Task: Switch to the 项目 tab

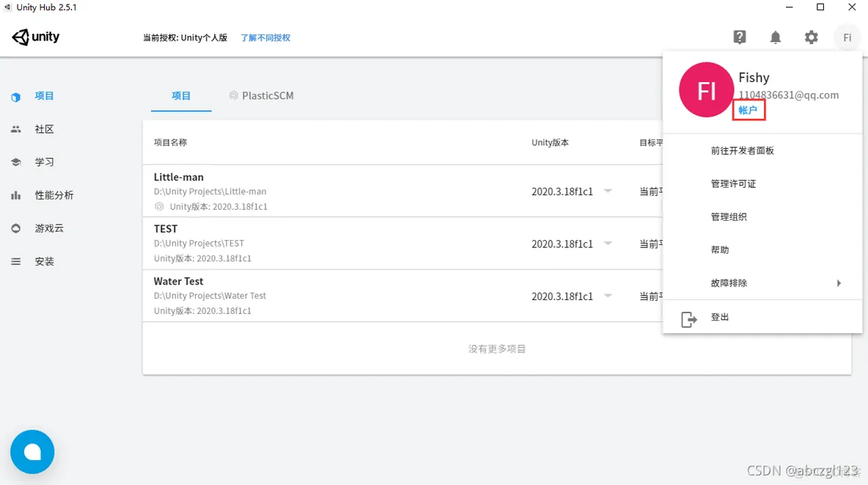Action: point(181,96)
